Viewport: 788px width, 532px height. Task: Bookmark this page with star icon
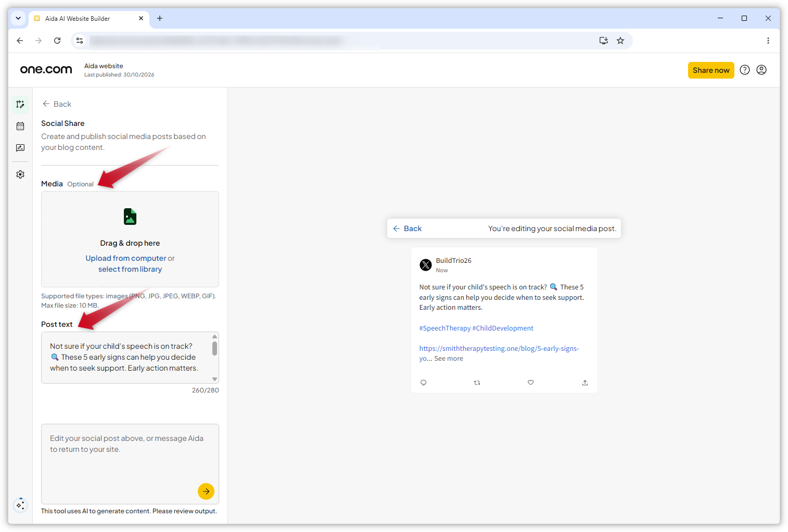620,41
